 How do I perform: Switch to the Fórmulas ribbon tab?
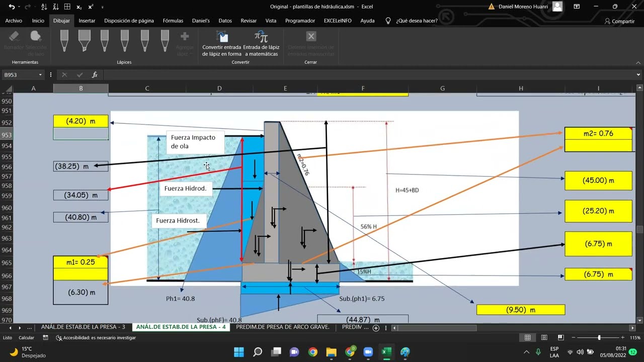click(x=173, y=21)
